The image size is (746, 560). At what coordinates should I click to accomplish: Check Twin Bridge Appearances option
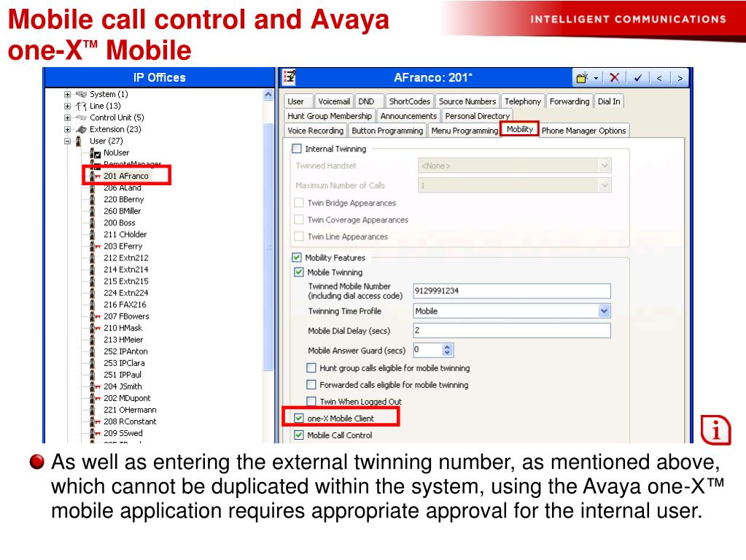(299, 203)
